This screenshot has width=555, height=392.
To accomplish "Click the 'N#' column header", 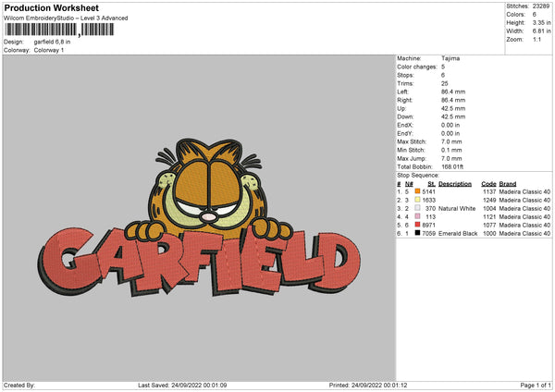I will pyautogui.click(x=409, y=184).
